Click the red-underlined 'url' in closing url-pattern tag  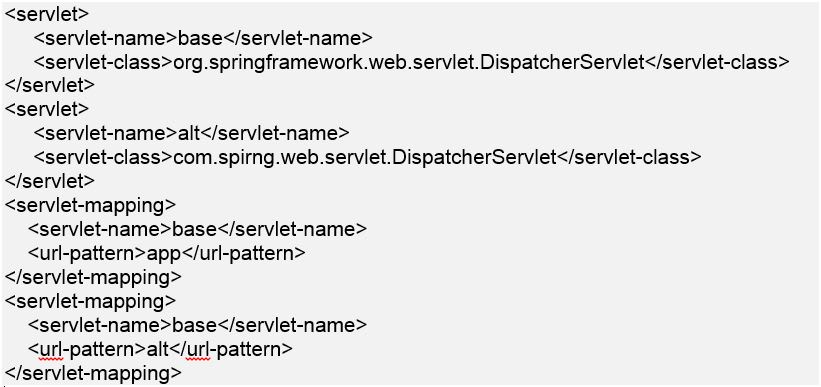click(198, 349)
